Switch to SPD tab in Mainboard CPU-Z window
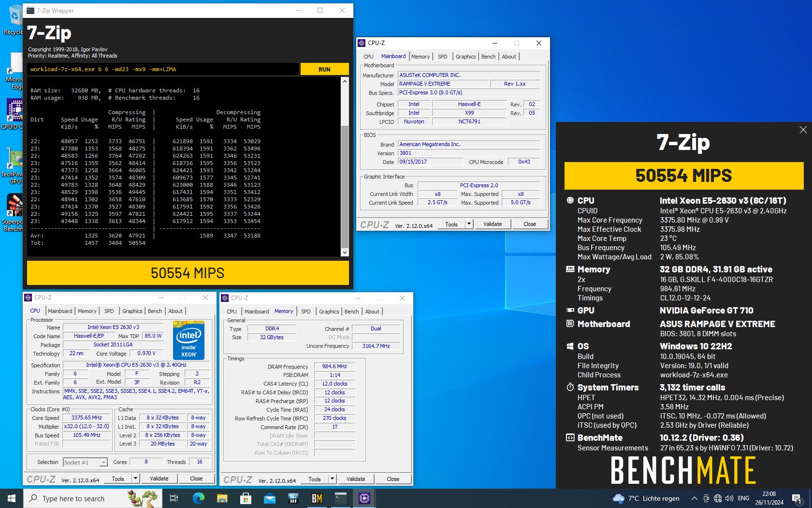The image size is (812, 508). 442,57
